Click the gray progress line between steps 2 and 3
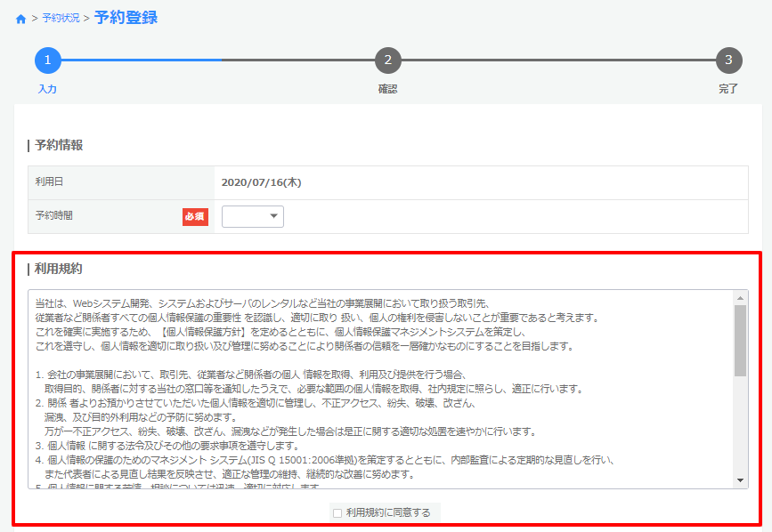Viewport: 772px width, 532px height. pyautogui.click(x=557, y=60)
